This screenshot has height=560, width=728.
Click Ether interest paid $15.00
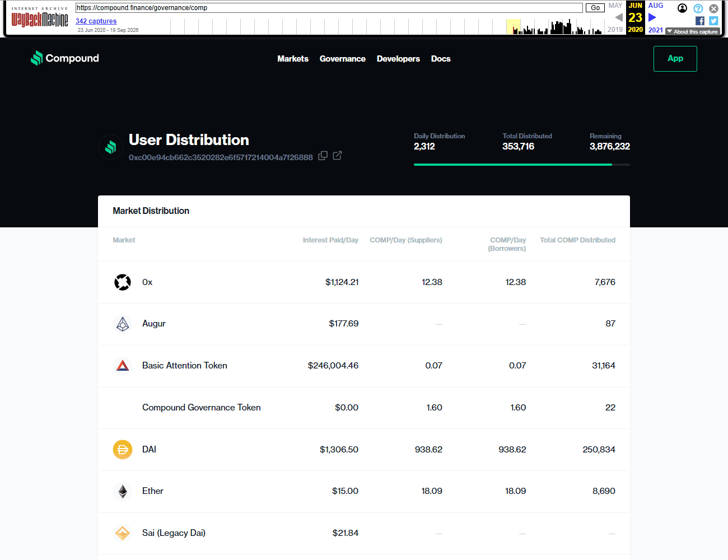(x=345, y=491)
